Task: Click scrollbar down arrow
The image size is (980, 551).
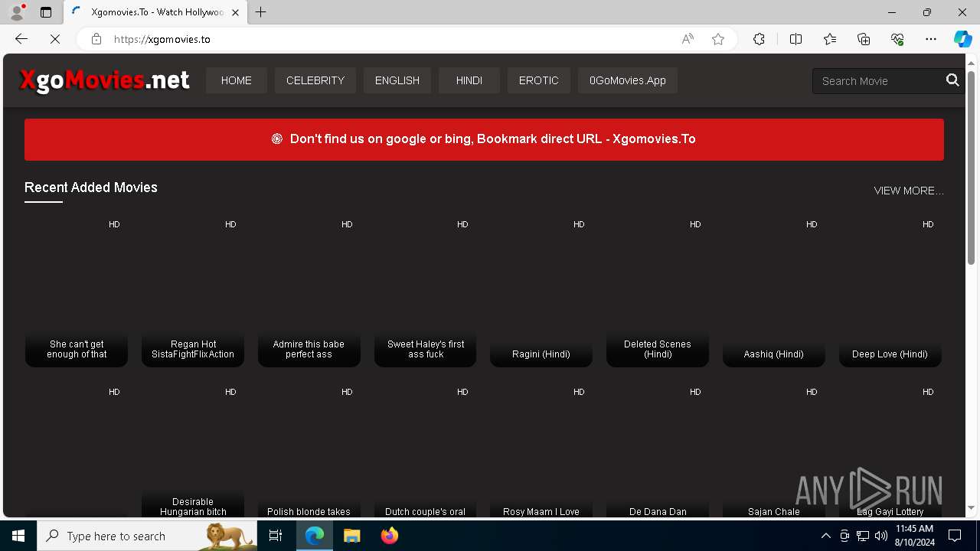Action: 971,508
